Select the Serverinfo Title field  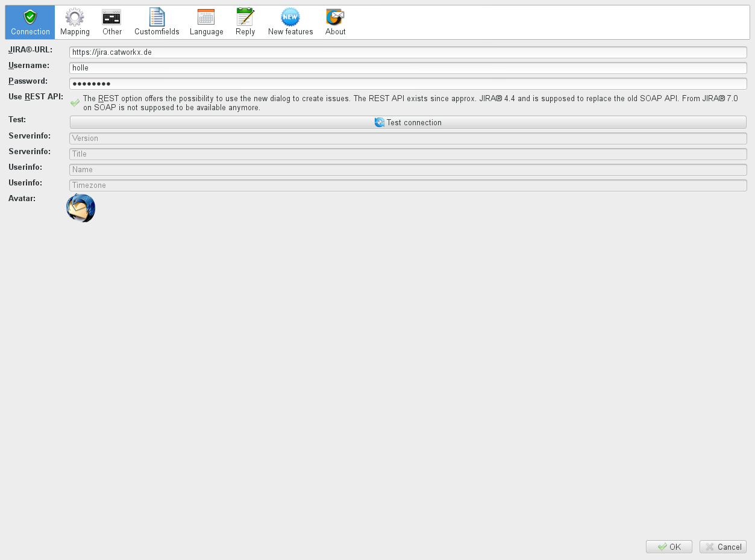[x=408, y=154]
